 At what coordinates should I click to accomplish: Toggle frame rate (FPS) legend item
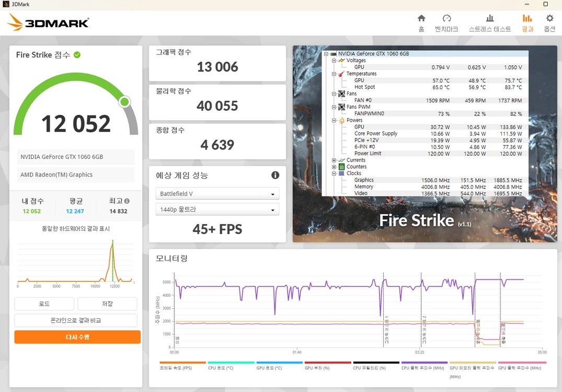coord(182,366)
